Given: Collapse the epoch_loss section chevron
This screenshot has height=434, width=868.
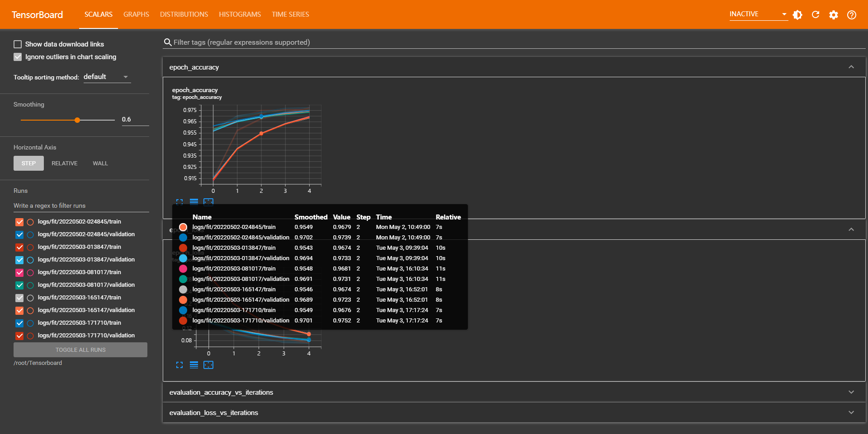Looking at the screenshot, I should click(851, 229).
